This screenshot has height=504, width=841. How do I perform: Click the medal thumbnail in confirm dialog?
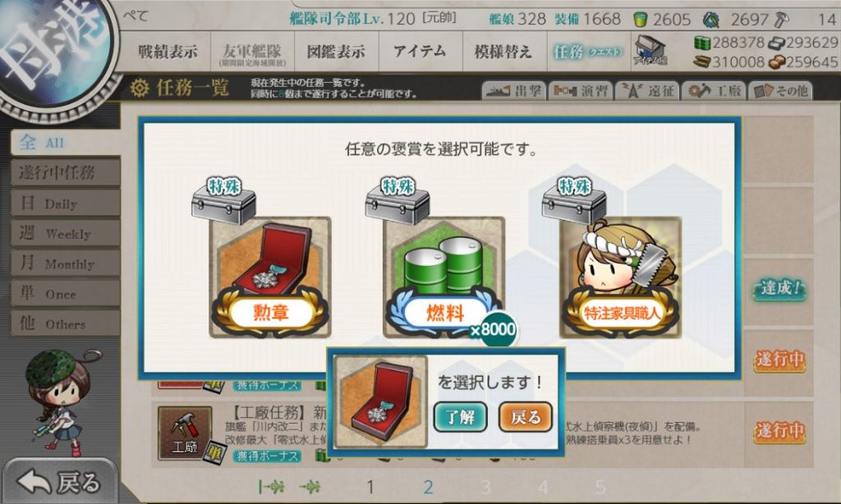tap(380, 401)
